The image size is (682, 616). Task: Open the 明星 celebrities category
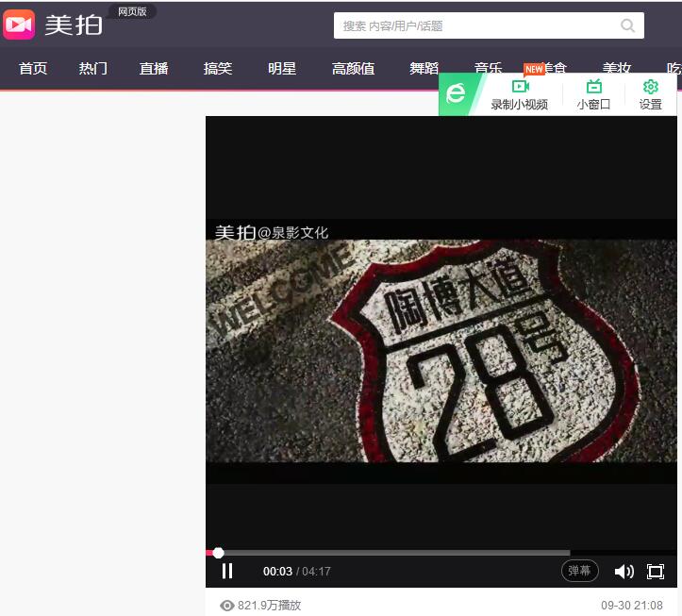coord(282,69)
